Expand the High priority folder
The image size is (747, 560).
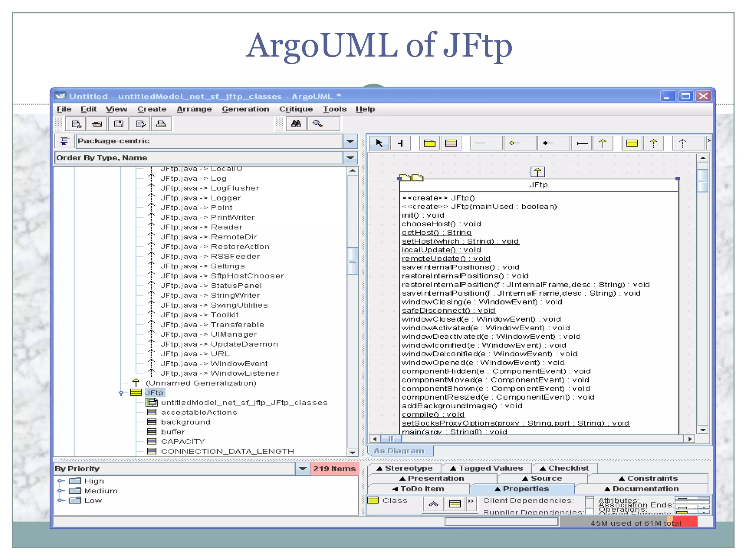pos(61,481)
